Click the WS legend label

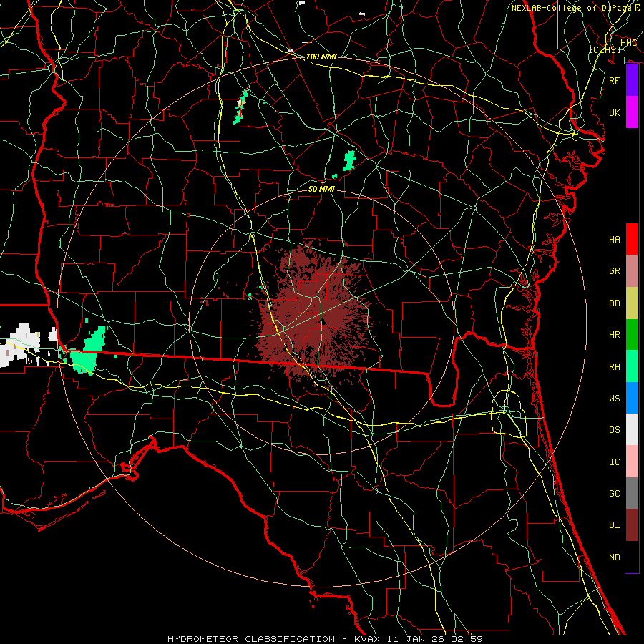tap(614, 399)
